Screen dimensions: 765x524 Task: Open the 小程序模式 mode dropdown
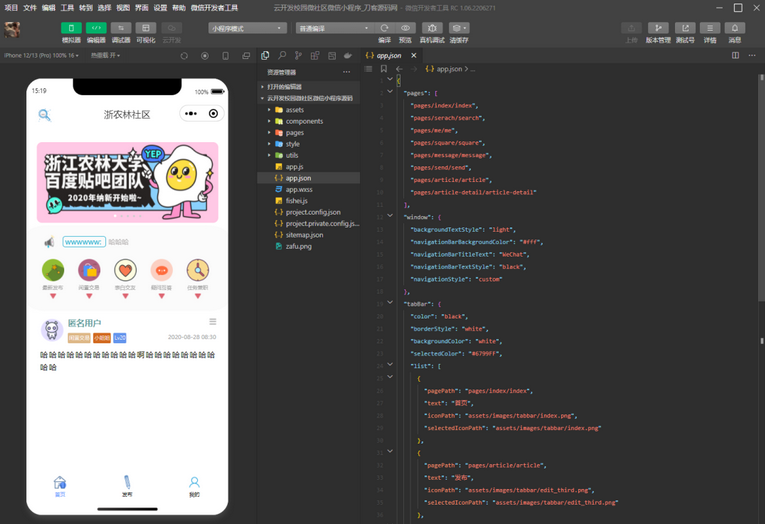pyautogui.click(x=248, y=29)
